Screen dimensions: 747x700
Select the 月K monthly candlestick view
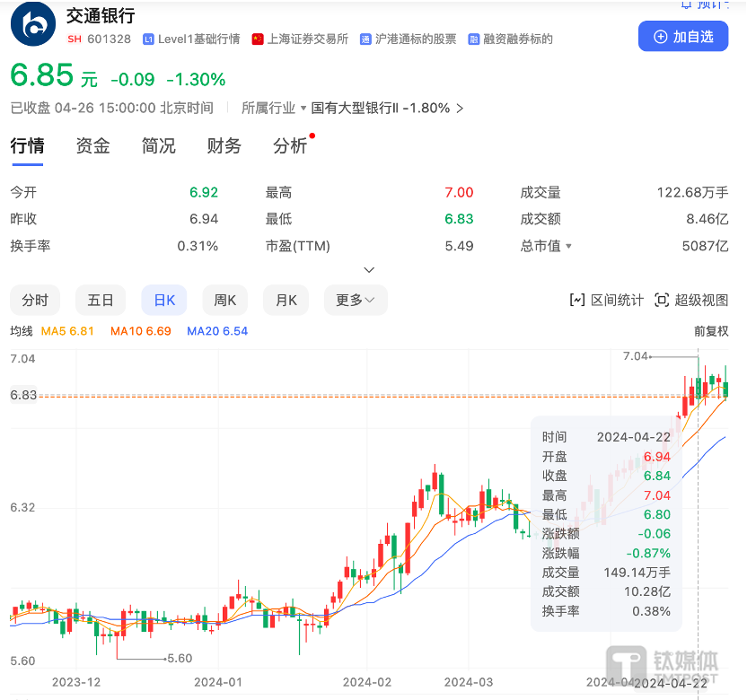tap(286, 300)
